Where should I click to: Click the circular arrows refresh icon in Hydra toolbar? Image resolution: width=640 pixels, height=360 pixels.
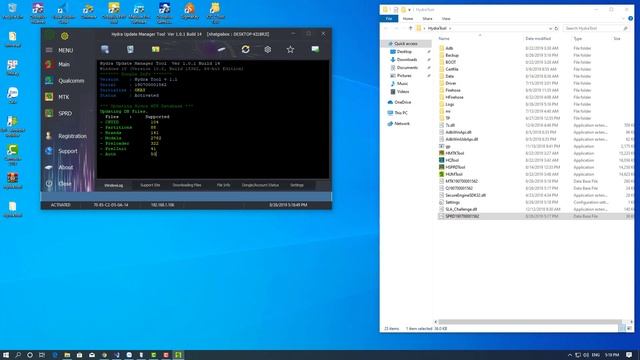tap(245, 49)
